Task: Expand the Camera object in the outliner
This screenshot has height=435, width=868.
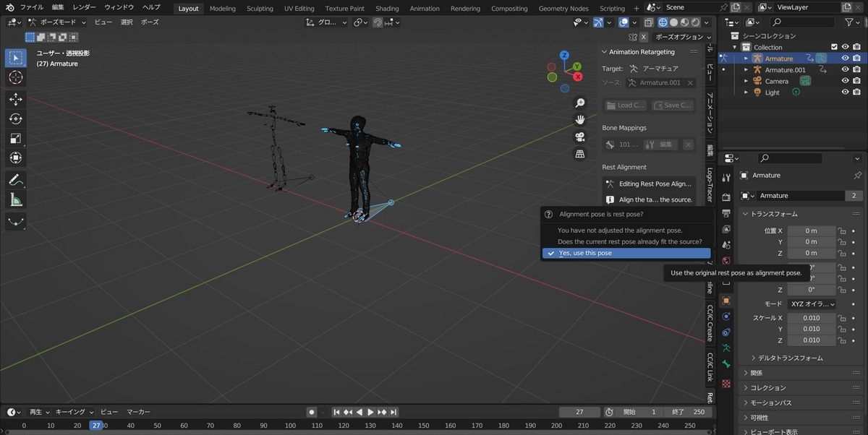Action: click(746, 81)
